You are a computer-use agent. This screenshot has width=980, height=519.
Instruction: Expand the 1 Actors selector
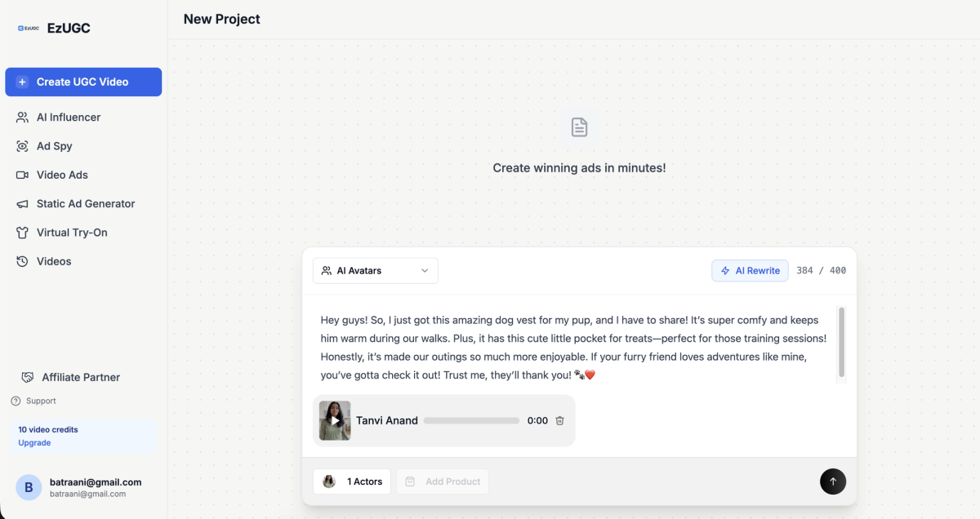(x=351, y=481)
